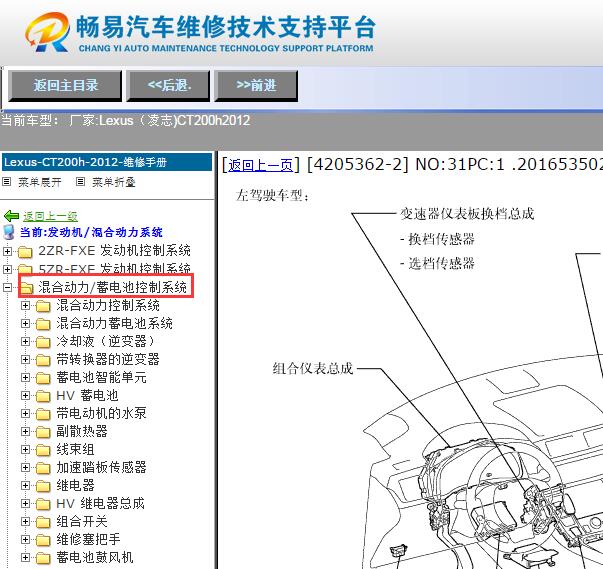The width and height of the screenshot is (603, 569).
Task: Expand the HV 蓄电池 node
Action: 25,396
